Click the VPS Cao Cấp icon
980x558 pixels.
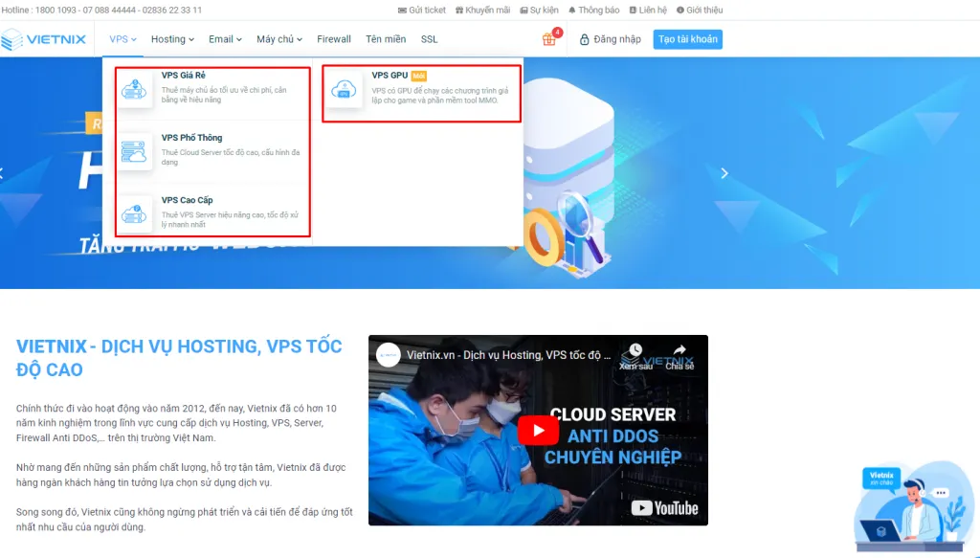click(134, 214)
